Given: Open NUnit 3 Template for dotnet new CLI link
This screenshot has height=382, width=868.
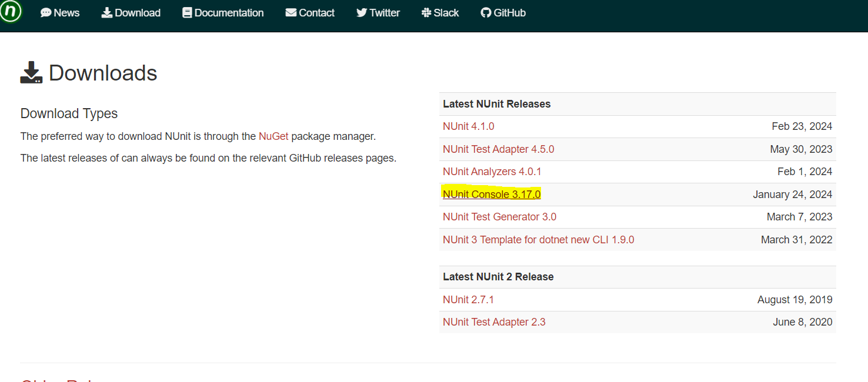Looking at the screenshot, I should point(539,240).
